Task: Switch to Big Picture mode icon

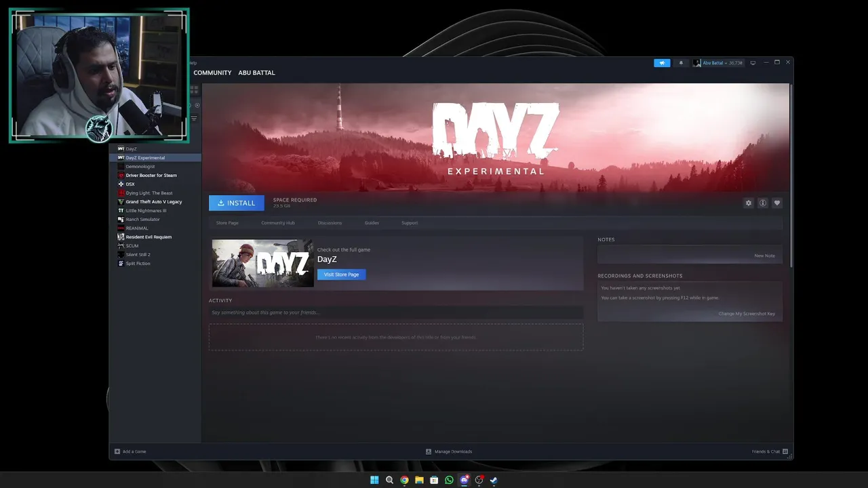Action: tap(753, 63)
